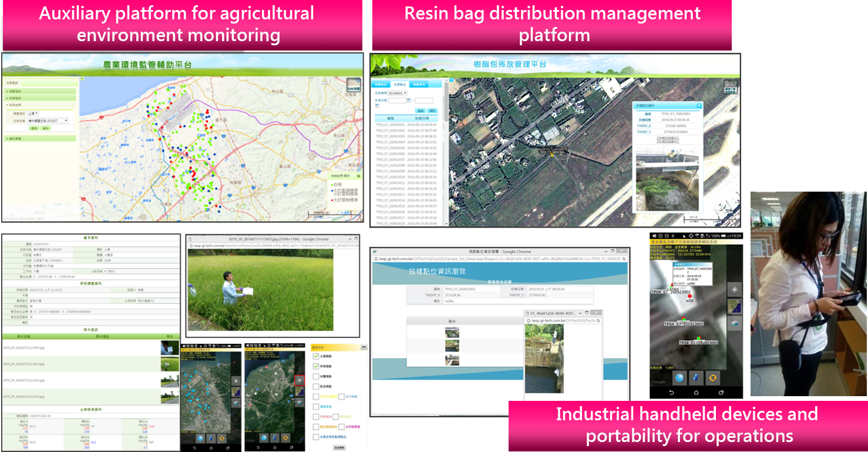Click left green query button in agricultural sidebar
The width and height of the screenshot is (868, 452).
tap(34, 128)
